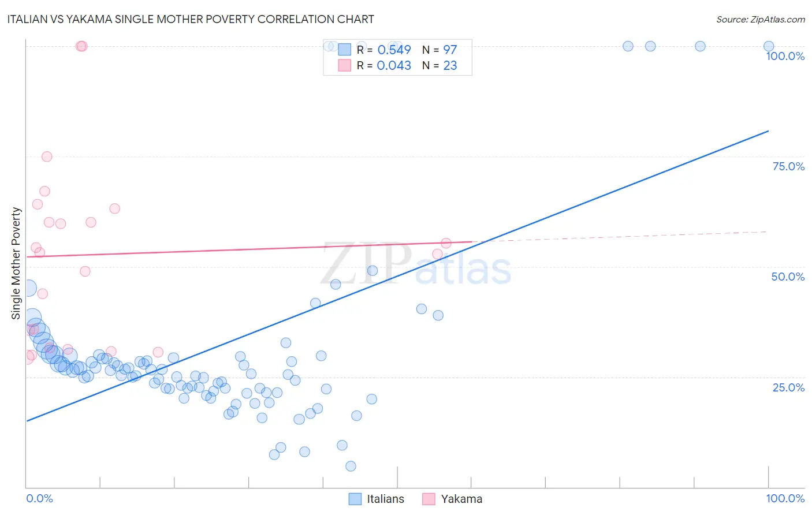Click the blue Italians legend swatch

(x=355, y=499)
